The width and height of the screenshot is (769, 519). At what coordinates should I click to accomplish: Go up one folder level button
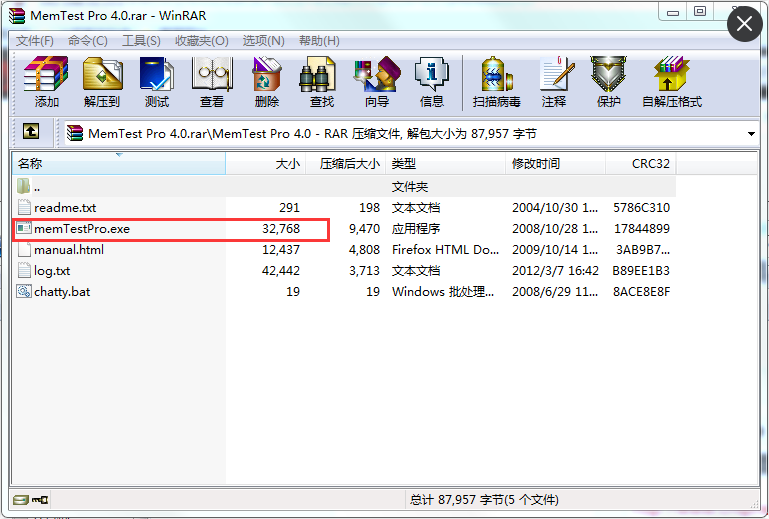(31, 131)
